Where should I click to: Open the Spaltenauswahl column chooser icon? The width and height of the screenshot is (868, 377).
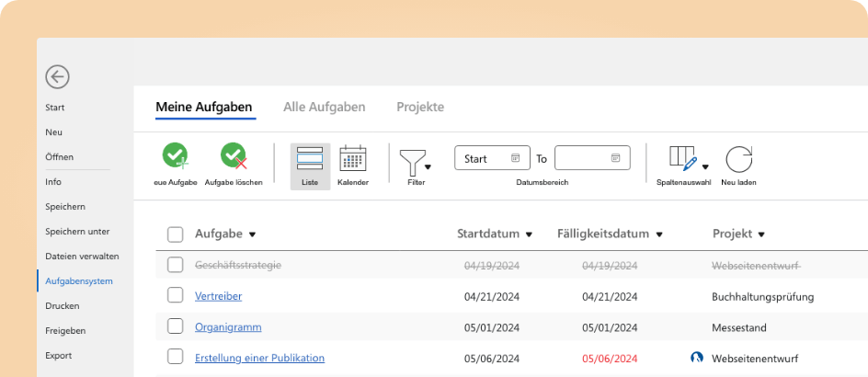click(x=683, y=158)
